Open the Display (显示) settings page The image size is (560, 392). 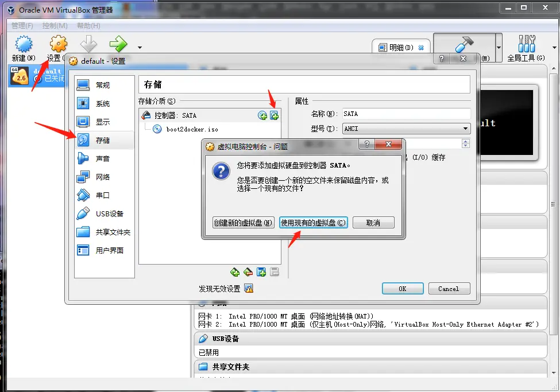pyautogui.click(x=105, y=122)
